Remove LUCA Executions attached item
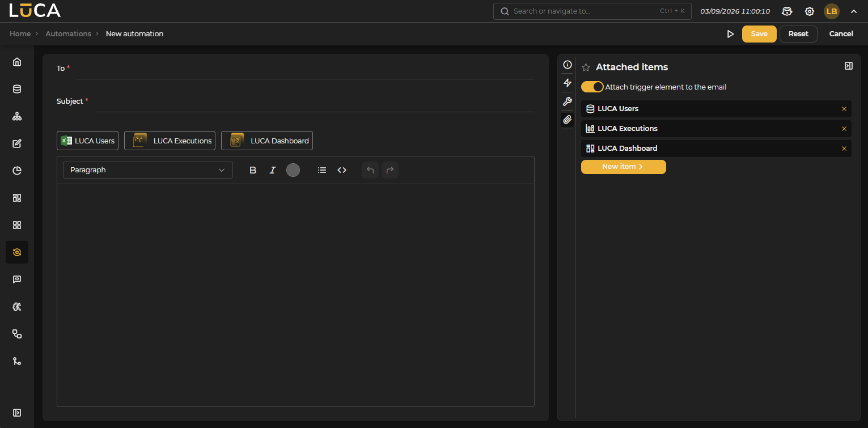868x428 pixels. coord(844,129)
